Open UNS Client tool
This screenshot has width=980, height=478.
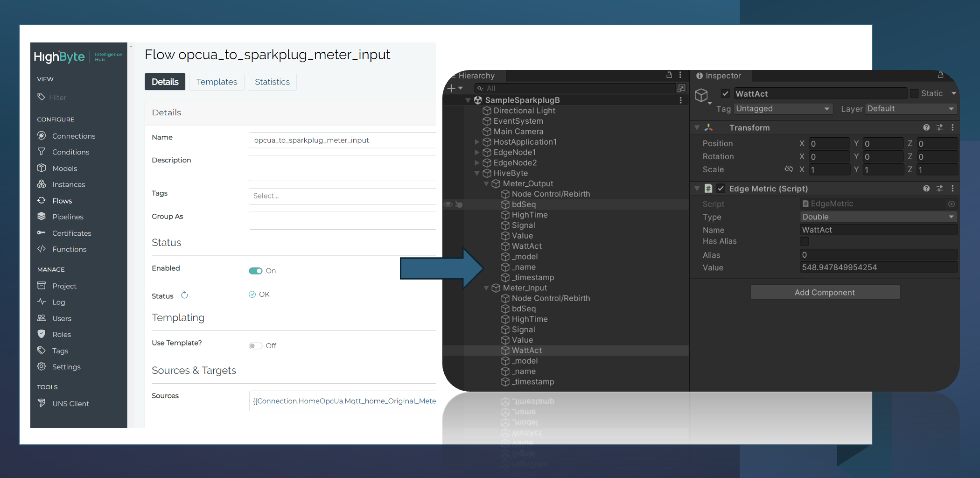pos(63,403)
